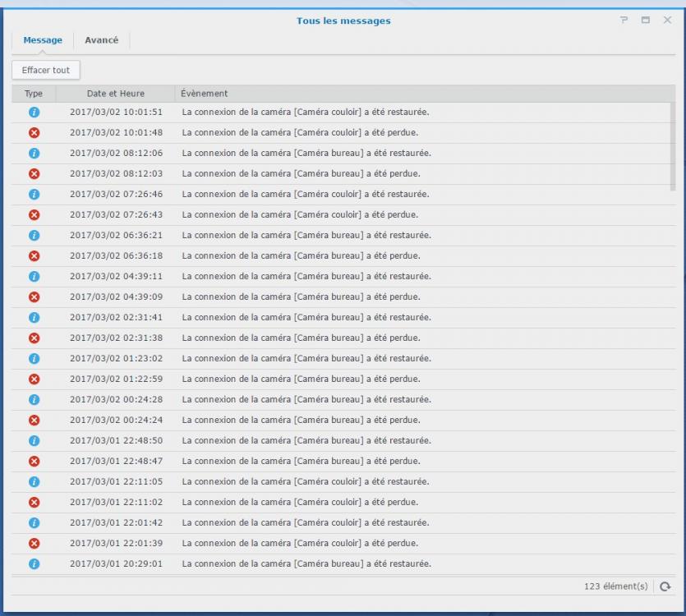Click the Évènement column header
The height and width of the screenshot is (616, 686).
[205, 94]
